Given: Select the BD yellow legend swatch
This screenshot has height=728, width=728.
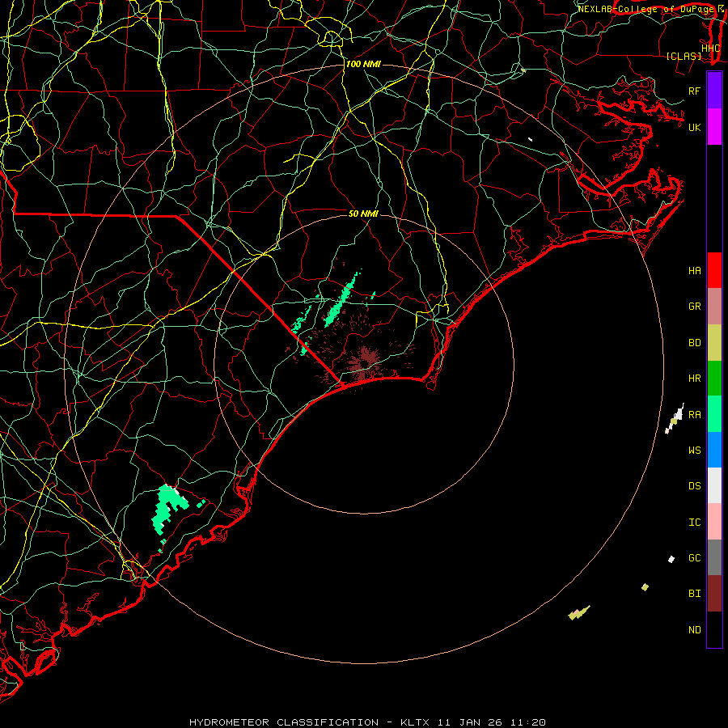Looking at the screenshot, I should (714, 342).
